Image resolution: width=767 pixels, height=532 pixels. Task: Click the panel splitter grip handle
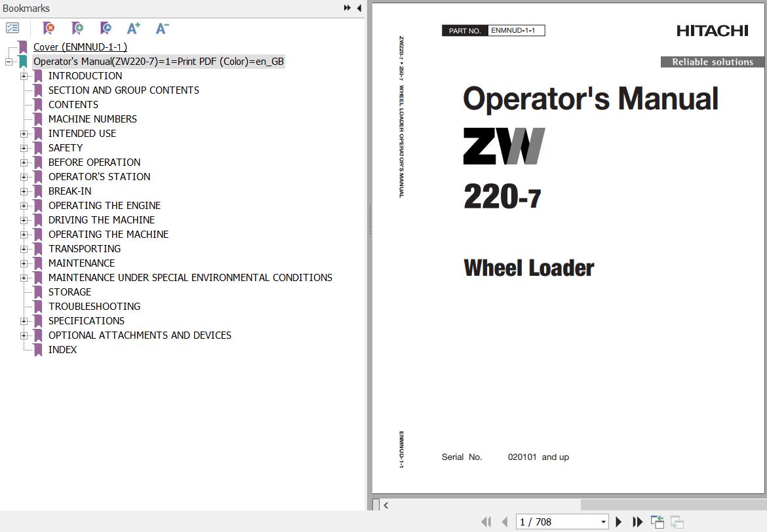[370, 220]
